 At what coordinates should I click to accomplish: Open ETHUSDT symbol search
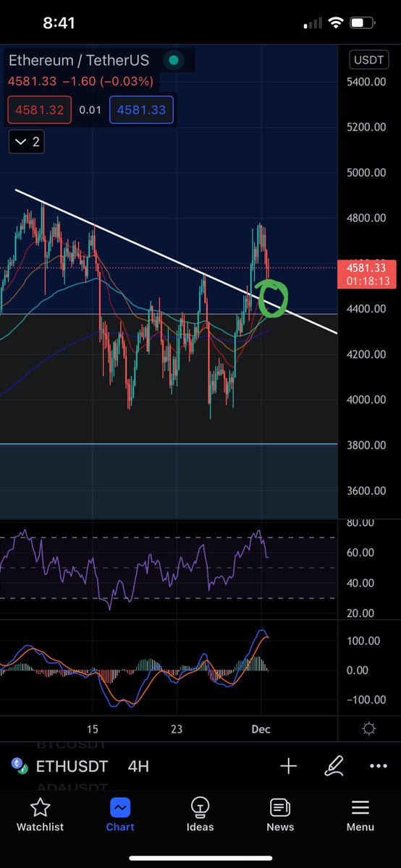coord(72,766)
